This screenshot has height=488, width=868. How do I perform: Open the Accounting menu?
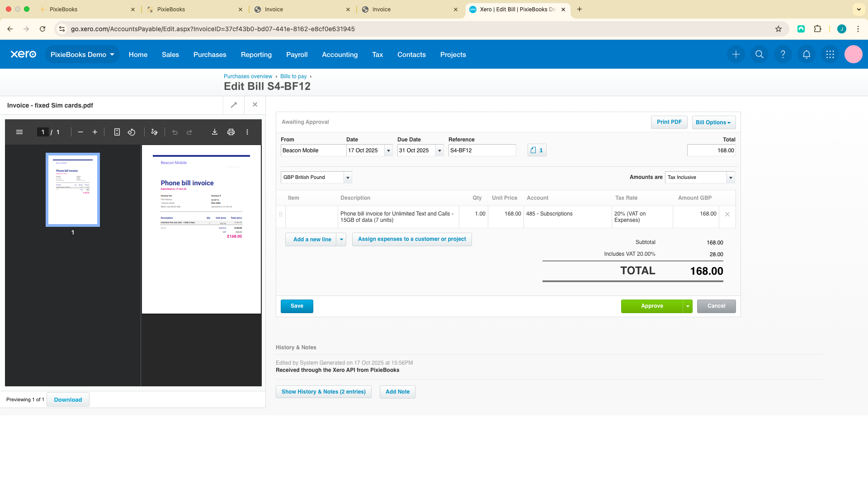click(x=340, y=55)
